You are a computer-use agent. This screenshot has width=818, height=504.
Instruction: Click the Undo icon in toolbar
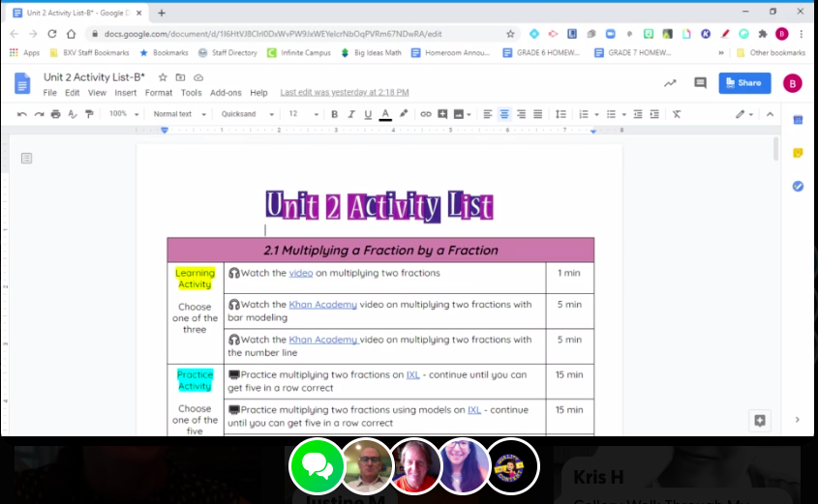[22, 114]
